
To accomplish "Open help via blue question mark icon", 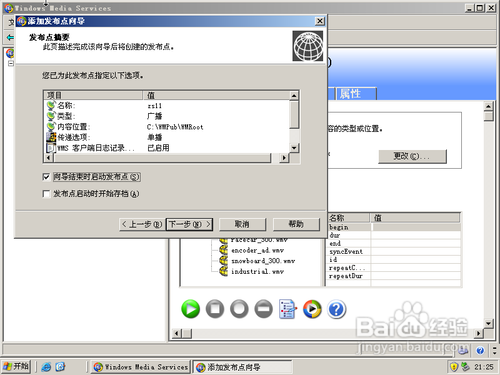I will (336, 309).
